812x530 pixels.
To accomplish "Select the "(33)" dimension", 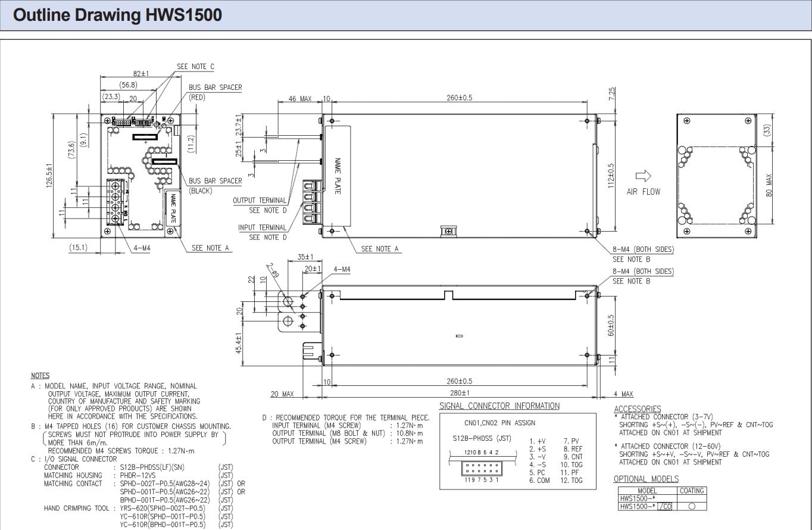I will click(768, 130).
